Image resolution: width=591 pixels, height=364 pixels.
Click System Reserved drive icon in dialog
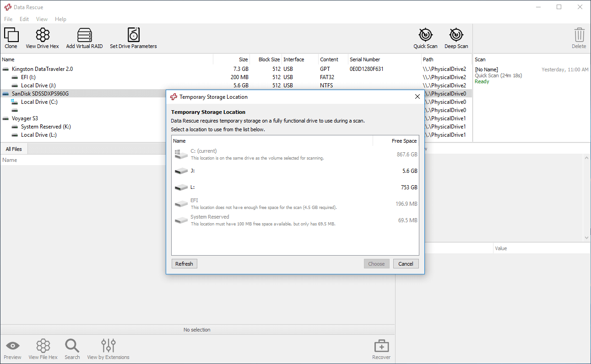[181, 220]
